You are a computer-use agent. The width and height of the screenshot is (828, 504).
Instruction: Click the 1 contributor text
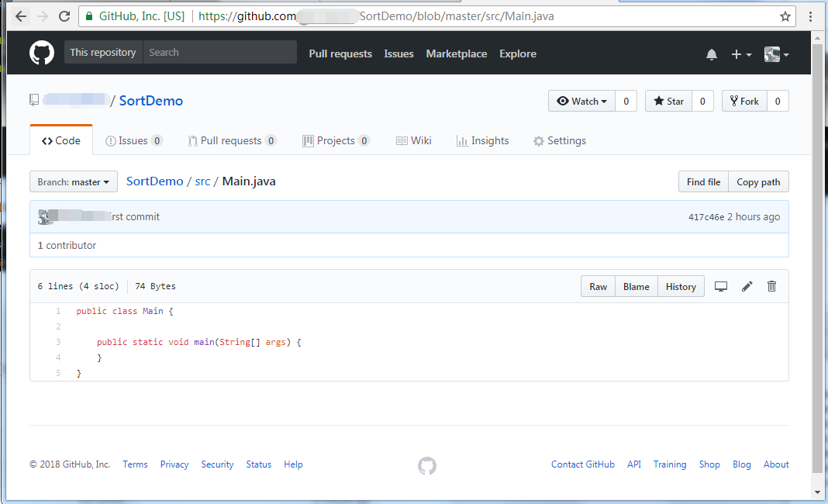67,245
